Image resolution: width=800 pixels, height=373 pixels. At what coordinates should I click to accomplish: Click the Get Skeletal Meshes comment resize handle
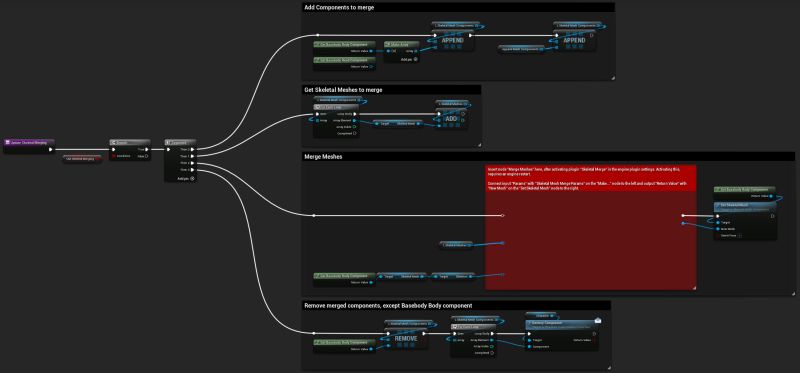click(x=479, y=145)
